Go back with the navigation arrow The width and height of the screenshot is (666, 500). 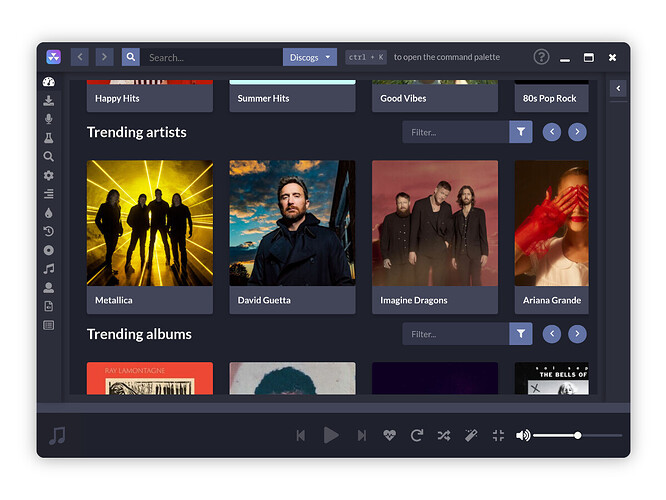pos(80,57)
